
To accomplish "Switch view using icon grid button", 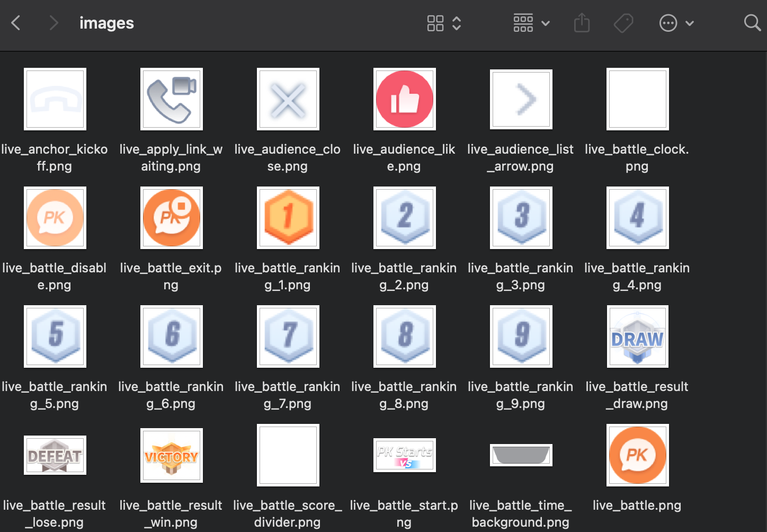I will (435, 23).
